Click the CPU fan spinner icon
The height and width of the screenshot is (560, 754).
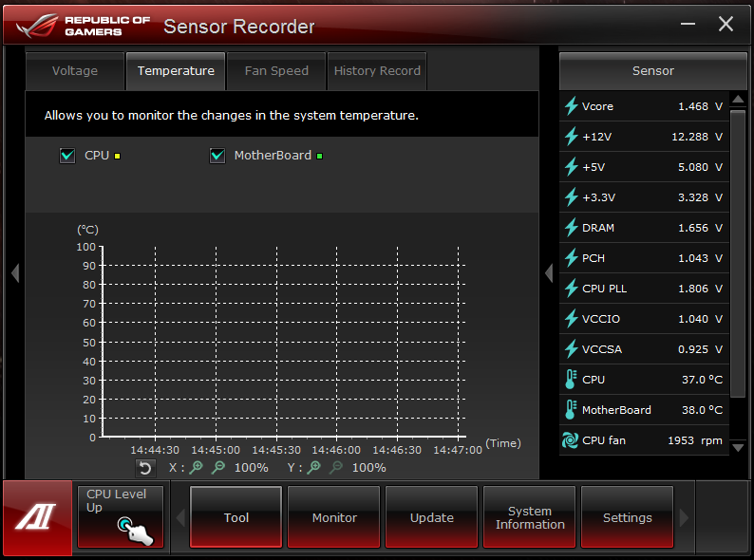[571, 439]
